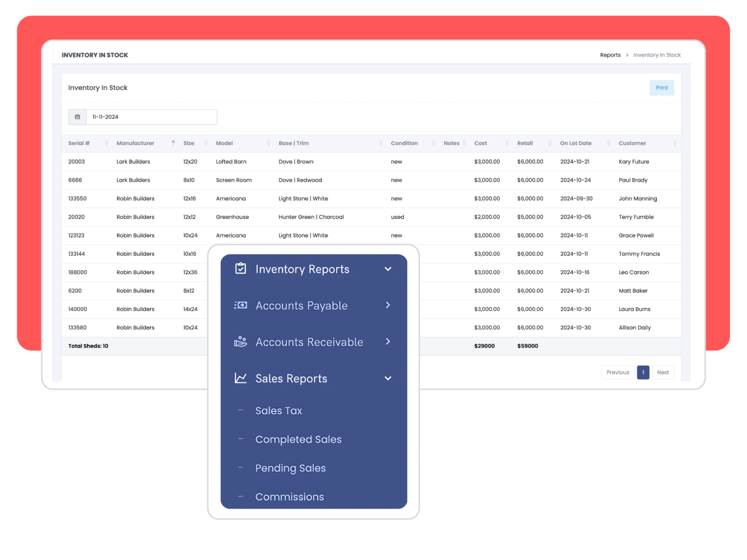Click the Lofted Barn model cell
The height and width of the screenshot is (560, 747).
point(231,162)
